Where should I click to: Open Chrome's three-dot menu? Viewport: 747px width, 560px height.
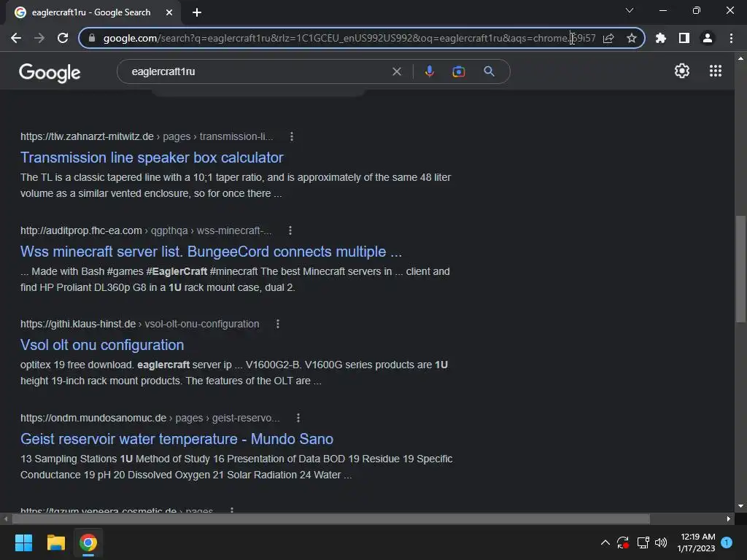click(731, 38)
